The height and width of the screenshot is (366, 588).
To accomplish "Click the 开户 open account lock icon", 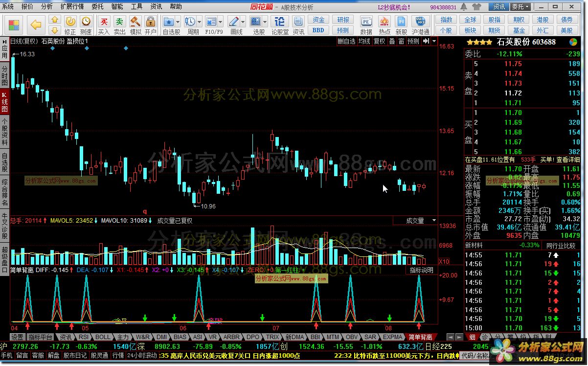I will coord(151,24).
